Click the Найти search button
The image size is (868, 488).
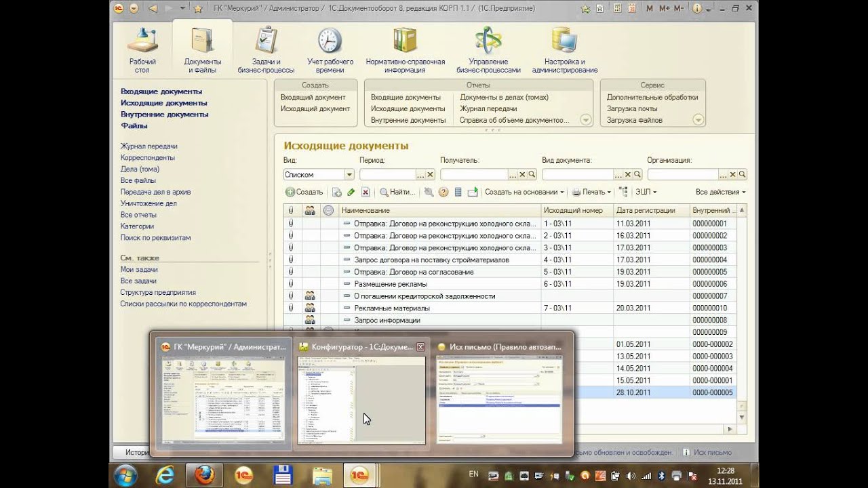(397, 192)
